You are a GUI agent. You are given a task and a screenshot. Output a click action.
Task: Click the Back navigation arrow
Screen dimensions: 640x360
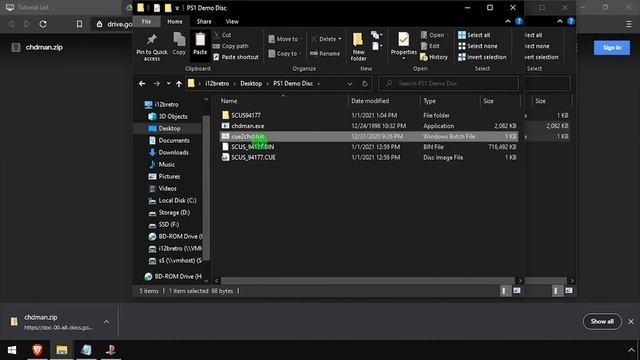tap(142, 84)
